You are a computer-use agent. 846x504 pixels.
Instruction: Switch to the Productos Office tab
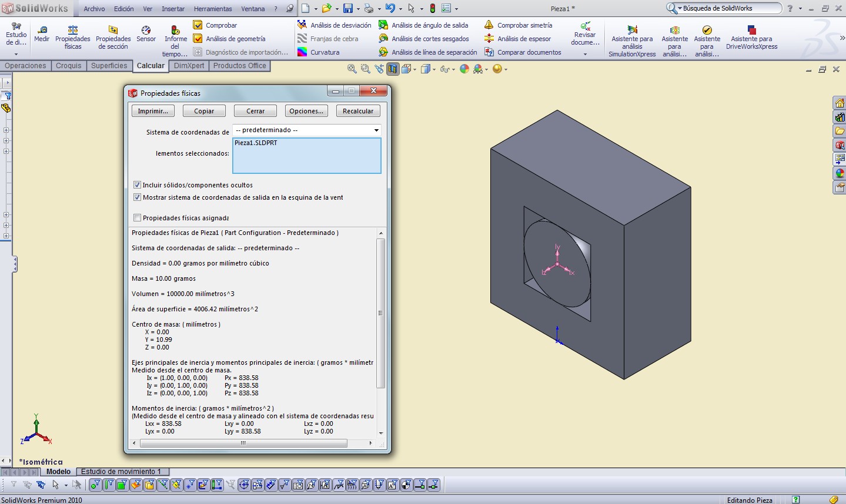tap(240, 66)
